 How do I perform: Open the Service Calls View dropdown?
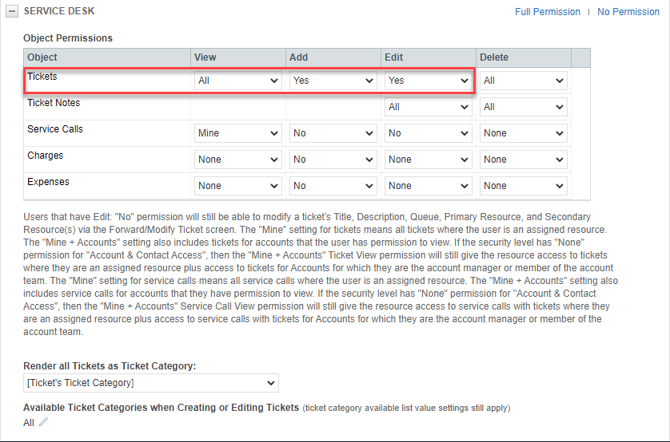238,133
